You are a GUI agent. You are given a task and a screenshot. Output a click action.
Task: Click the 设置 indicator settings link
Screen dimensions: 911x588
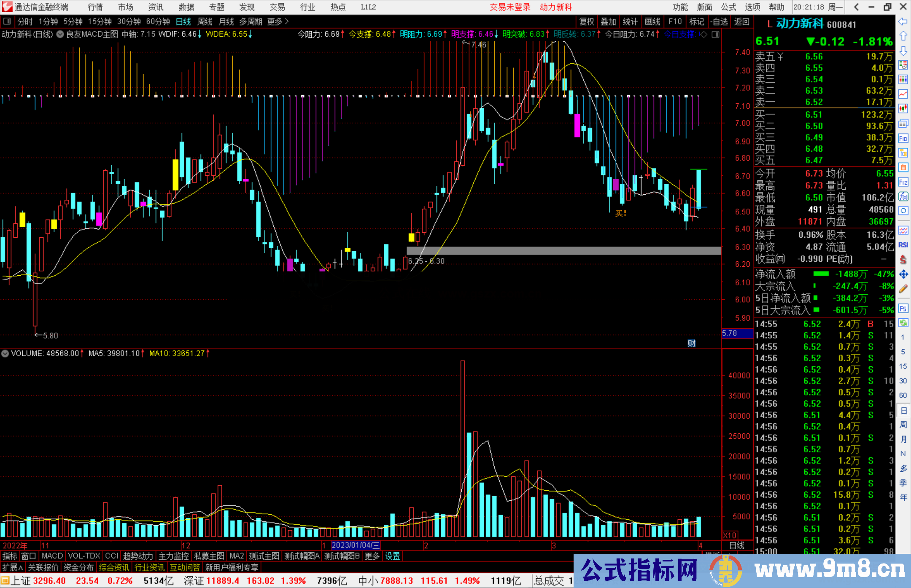tap(392, 556)
